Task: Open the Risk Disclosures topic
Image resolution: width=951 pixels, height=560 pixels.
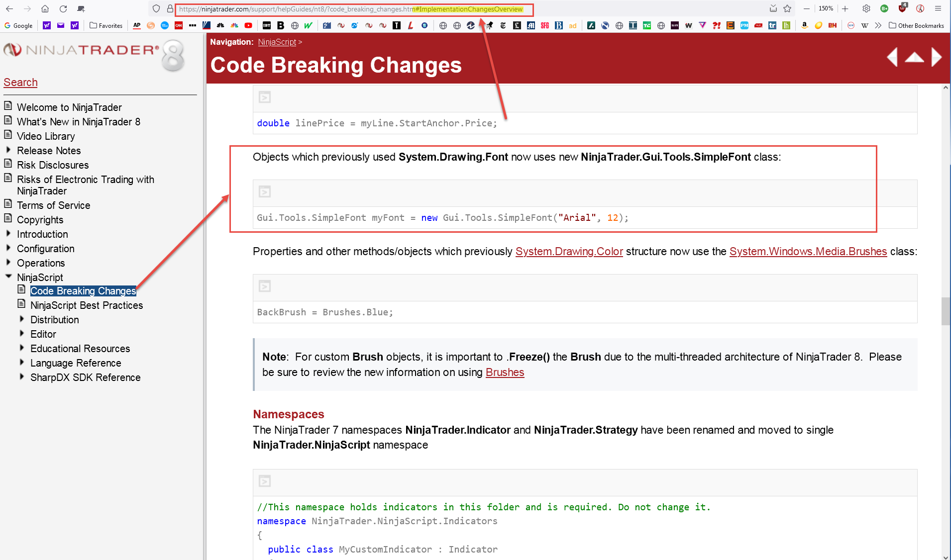Action: coord(53,165)
